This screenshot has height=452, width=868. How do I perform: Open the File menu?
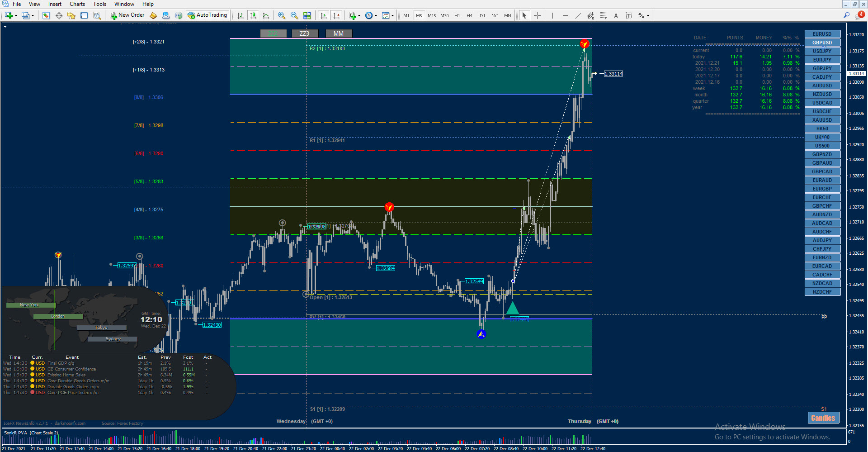click(17, 4)
